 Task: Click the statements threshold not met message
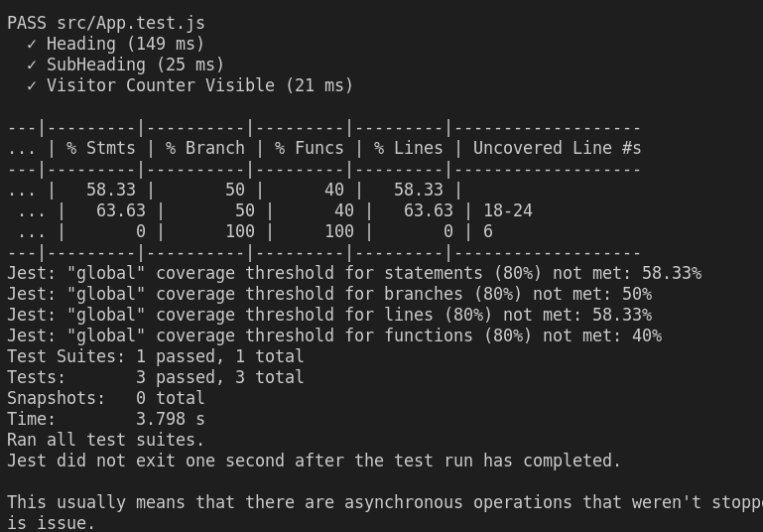pyautogui.click(x=354, y=273)
